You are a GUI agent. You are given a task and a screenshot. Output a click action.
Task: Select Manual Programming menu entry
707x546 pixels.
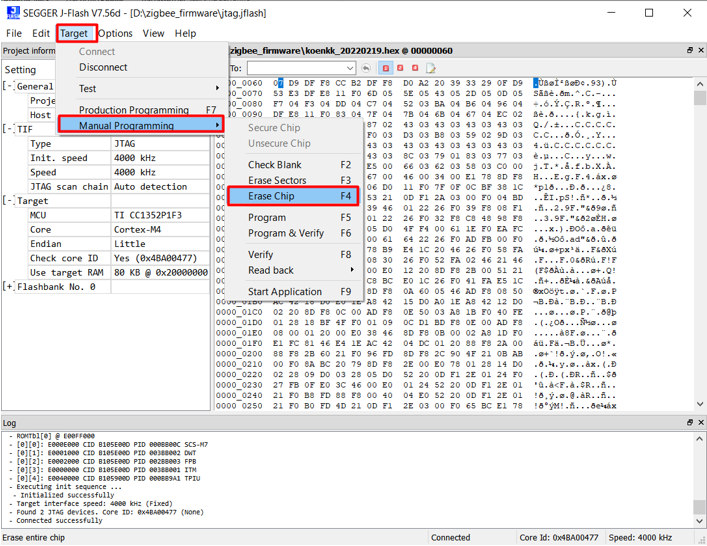pos(141,125)
